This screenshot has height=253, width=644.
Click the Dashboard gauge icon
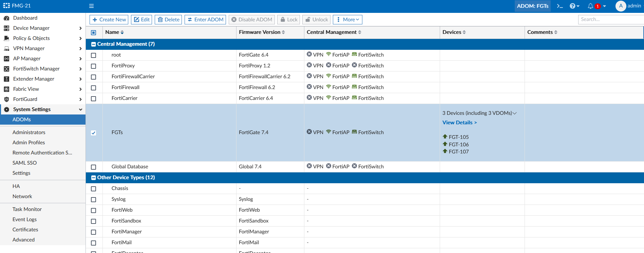coord(6,18)
